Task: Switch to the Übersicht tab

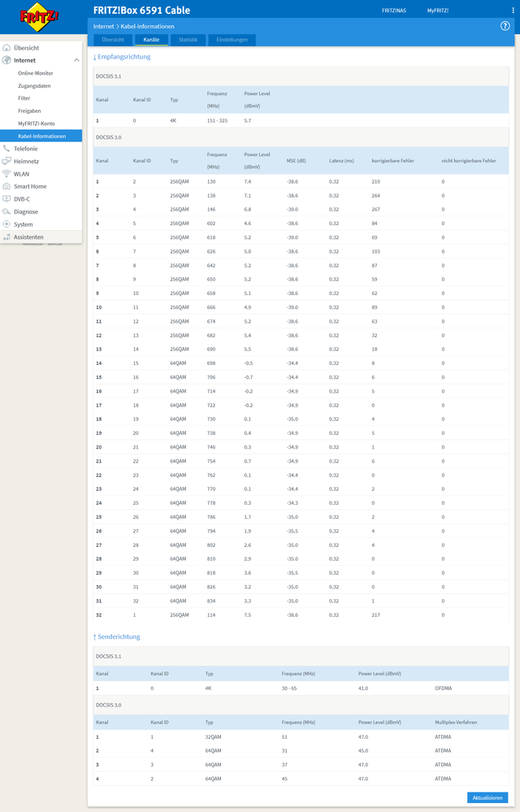Action: (113, 40)
